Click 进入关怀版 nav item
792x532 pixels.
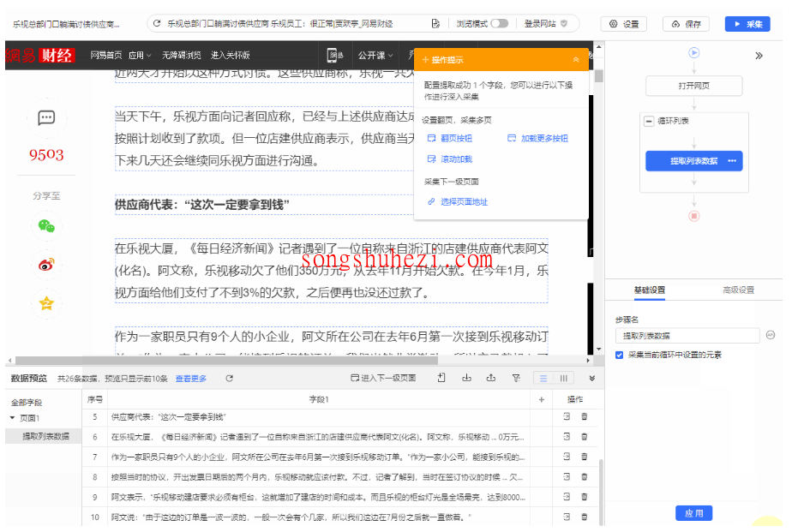coord(231,55)
